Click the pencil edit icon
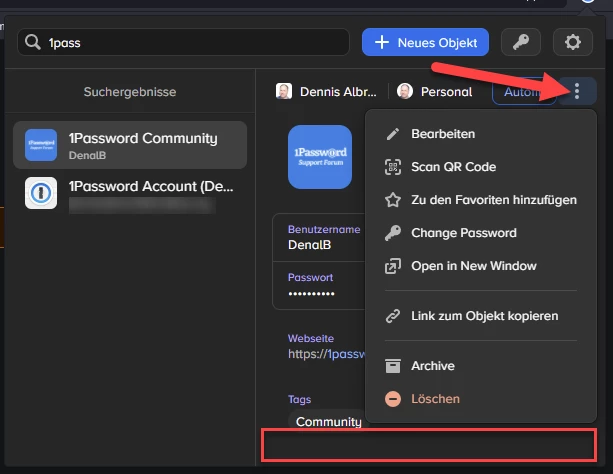This screenshot has width=613, height=474. [x=393, y=134]
